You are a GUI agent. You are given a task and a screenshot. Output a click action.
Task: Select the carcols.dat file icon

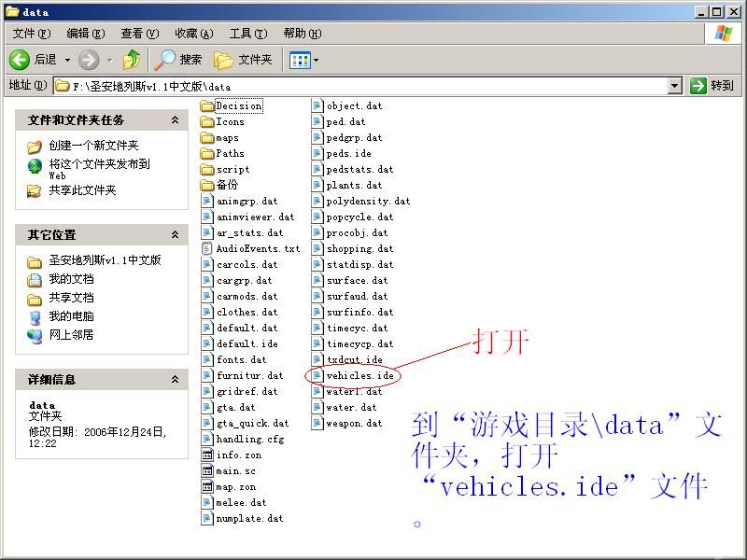(207, 264)
